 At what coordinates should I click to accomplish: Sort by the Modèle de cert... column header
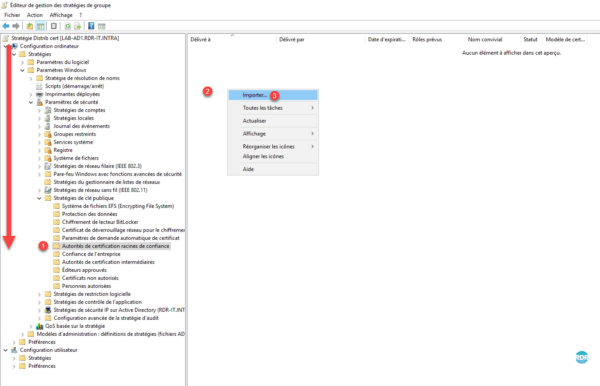565,39
